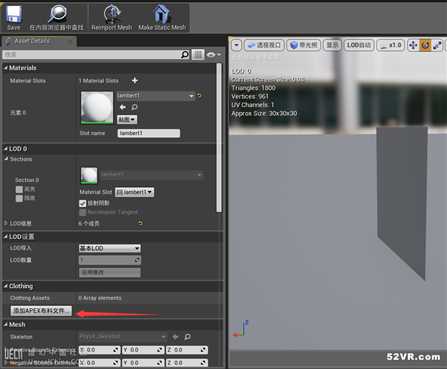Open the lit view mode menu
This screenshot has height=369, width=447.
(303, 45)
